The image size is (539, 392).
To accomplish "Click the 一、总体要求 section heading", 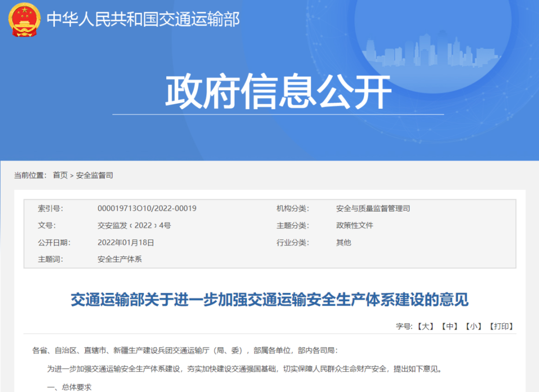I will click(x=69, y=387).
